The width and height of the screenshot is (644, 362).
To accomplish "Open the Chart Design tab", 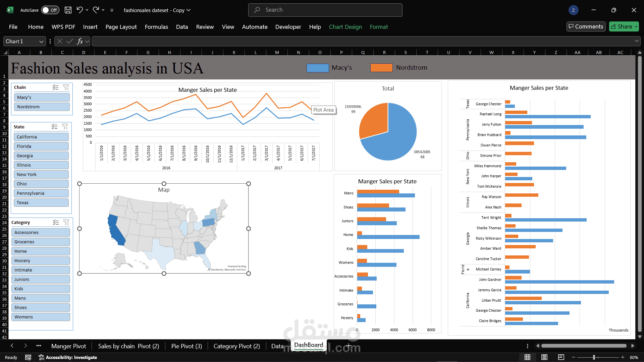I will click(345, 27).
